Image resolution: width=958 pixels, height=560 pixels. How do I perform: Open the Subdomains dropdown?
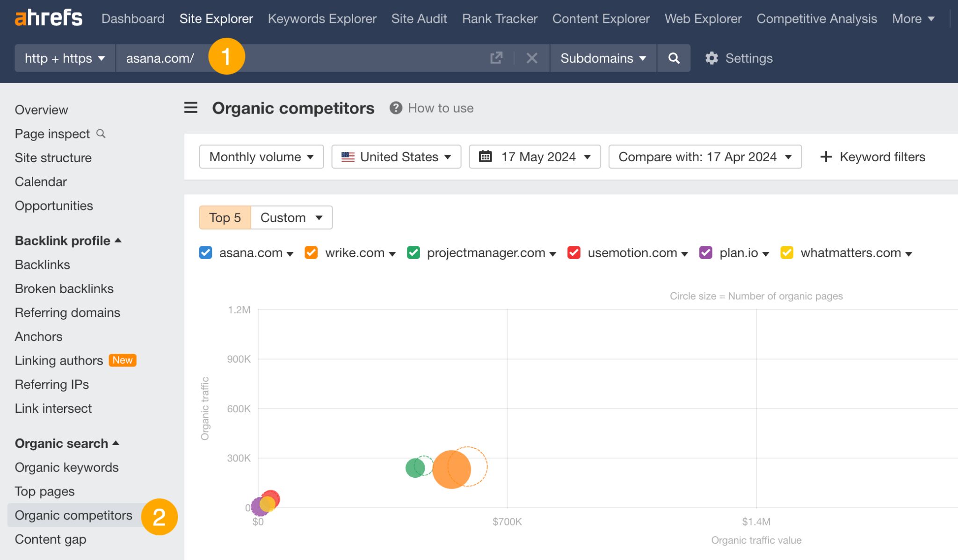coord(602,58)
